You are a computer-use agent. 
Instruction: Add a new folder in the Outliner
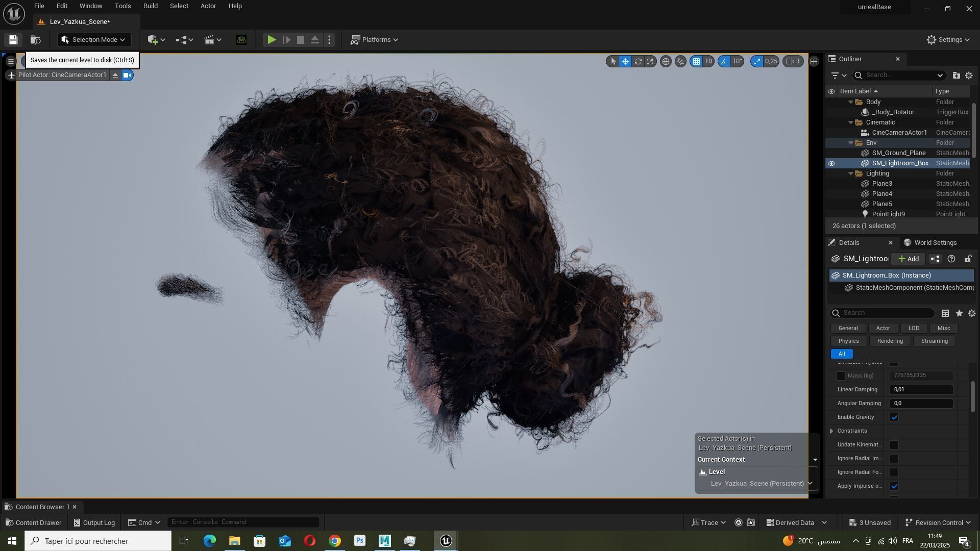coord(956,76)
